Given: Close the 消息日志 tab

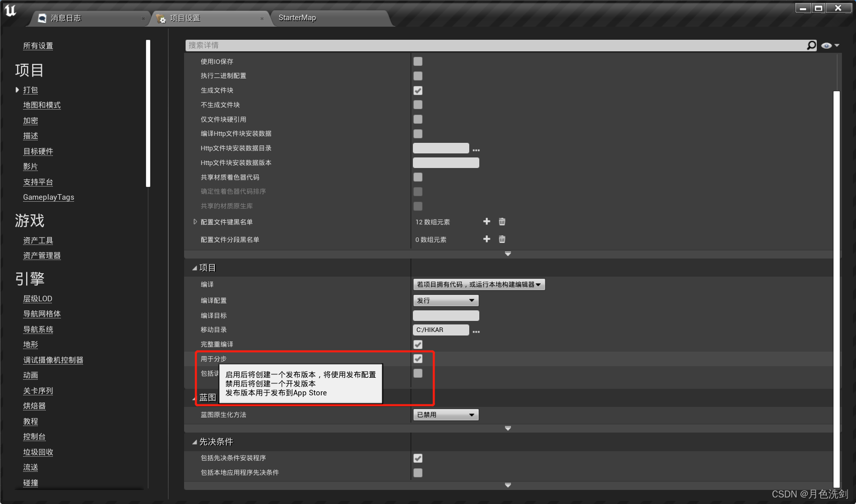Looking at the screenshot, I should 143,19.
